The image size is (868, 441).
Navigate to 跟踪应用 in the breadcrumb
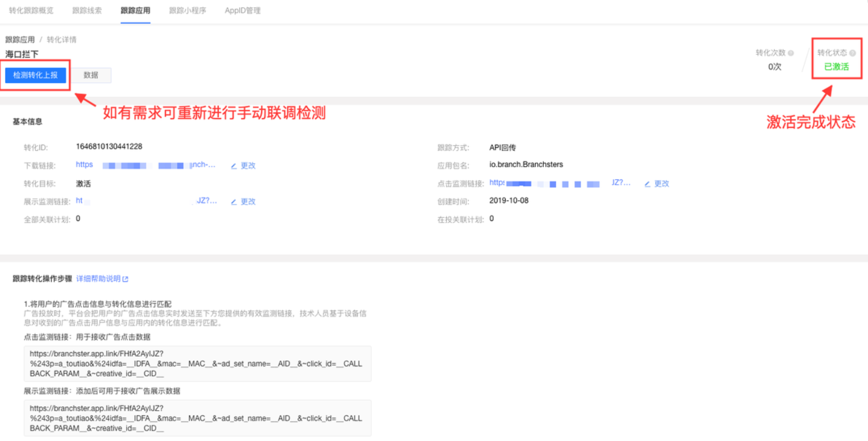20,40
